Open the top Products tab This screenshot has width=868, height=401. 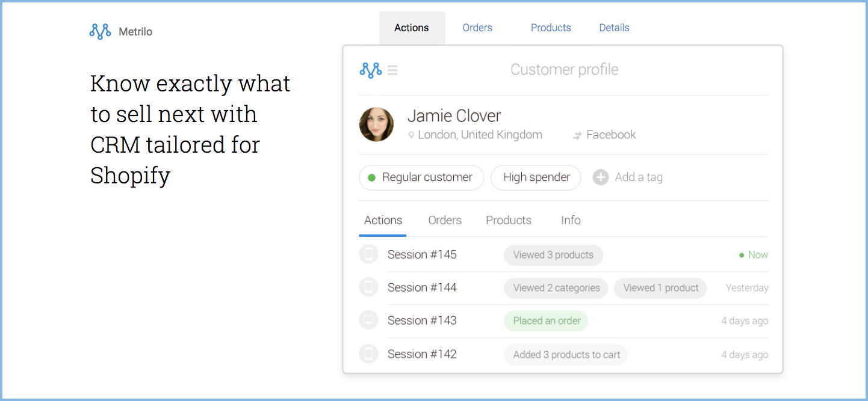[551, 28]
